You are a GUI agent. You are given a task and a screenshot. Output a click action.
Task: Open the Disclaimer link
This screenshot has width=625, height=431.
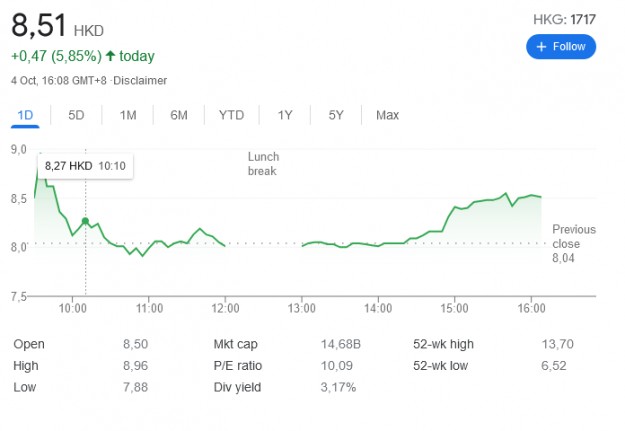pos(141,80)
